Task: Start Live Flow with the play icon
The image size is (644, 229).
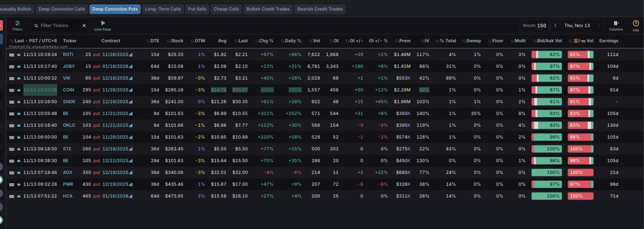Action: [x=102, y=23]
